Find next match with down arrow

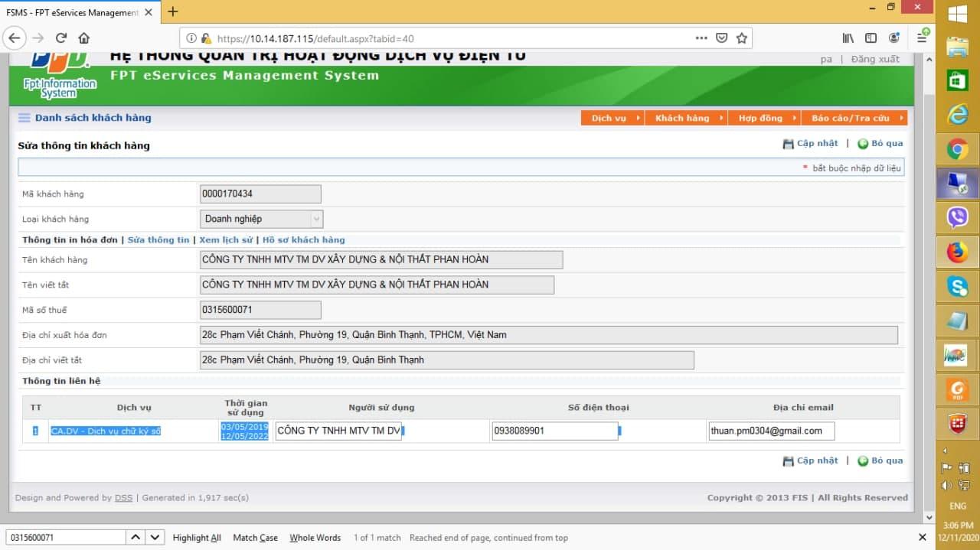[x=155, y=538]
